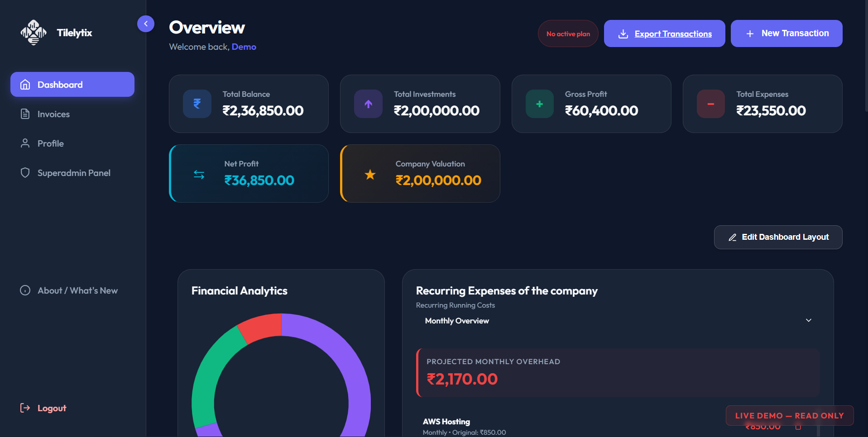Viewport: 868px width, 437px height.
Task: Open the Superadmin Panel
Action: pos(72,173)
